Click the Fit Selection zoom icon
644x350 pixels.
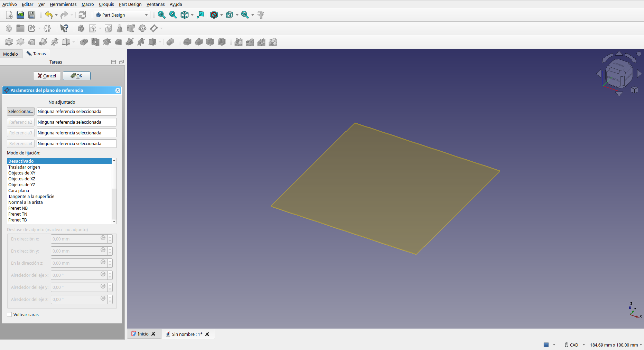point(173,15)
